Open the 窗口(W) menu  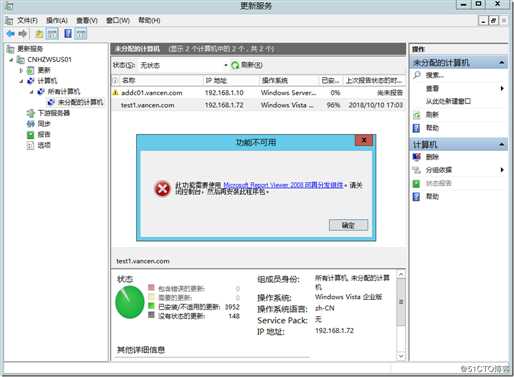pos(118,21)
